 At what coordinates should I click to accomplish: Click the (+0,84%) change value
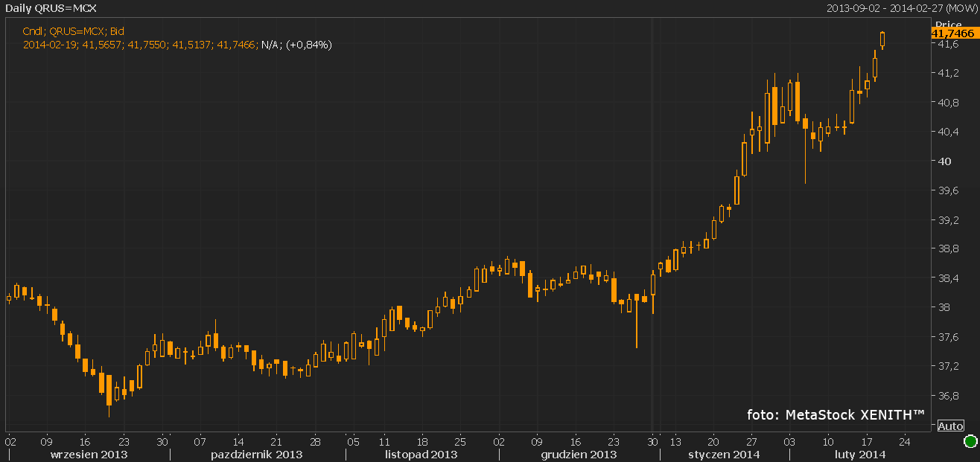point(309,45)
